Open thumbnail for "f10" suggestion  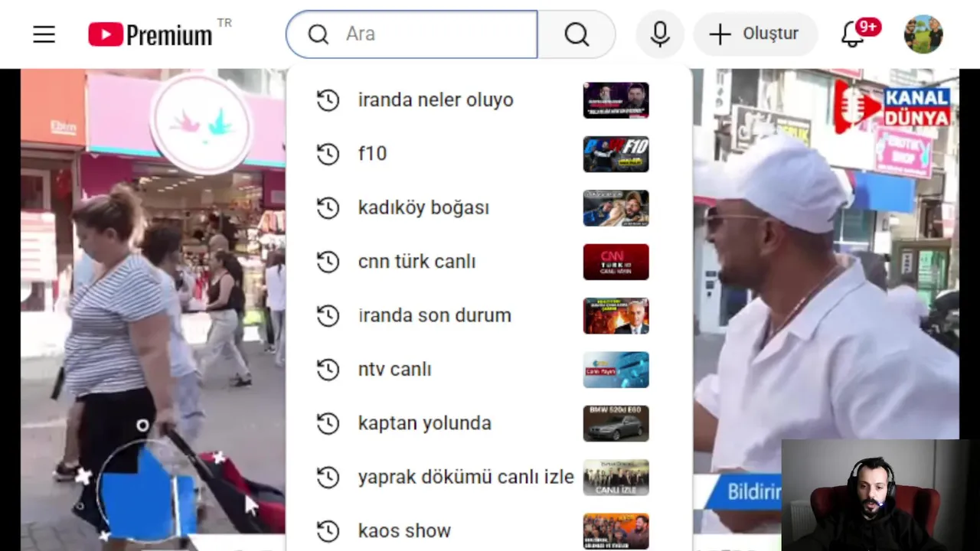click(x=616, y=154)
